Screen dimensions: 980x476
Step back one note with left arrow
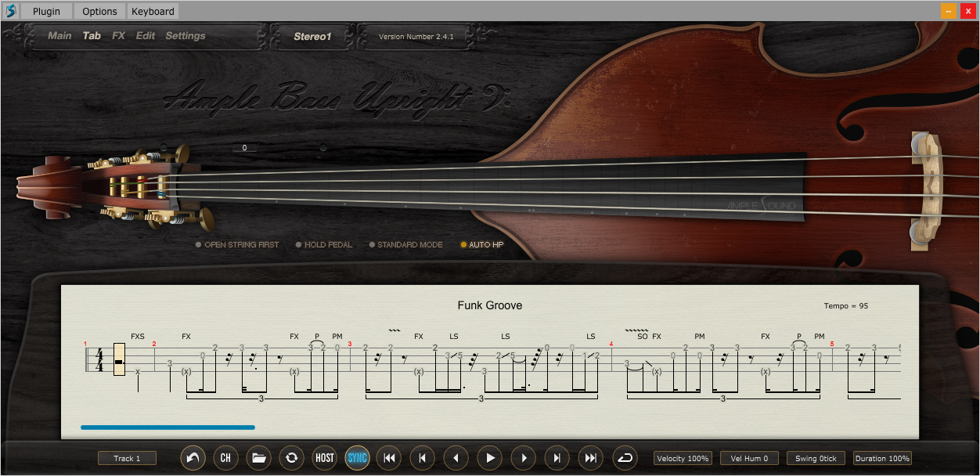[456, 458]
